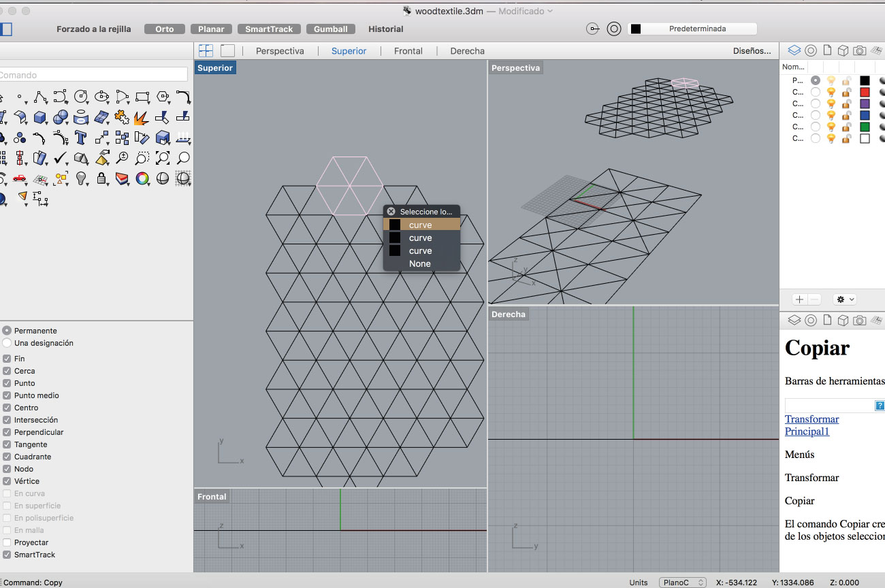Select the control-point Curve tool
Image resolution: width=885 pixels, height=588 pixels.
pos(60,97)
